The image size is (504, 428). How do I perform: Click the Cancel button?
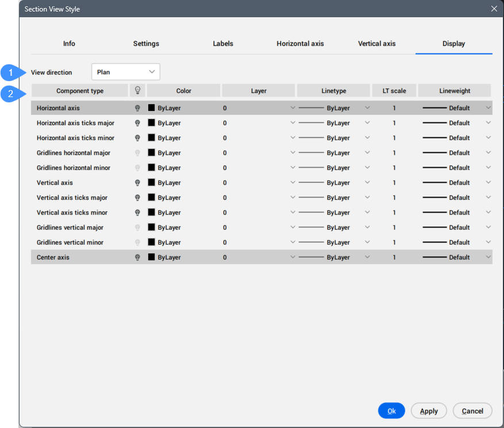[x=472, y=411]
